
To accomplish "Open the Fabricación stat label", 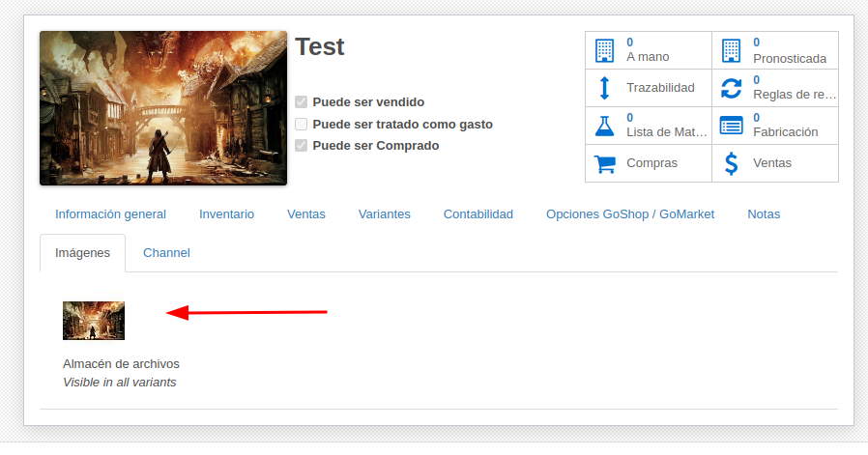I will pyautogui.click(x=785, y=132).
